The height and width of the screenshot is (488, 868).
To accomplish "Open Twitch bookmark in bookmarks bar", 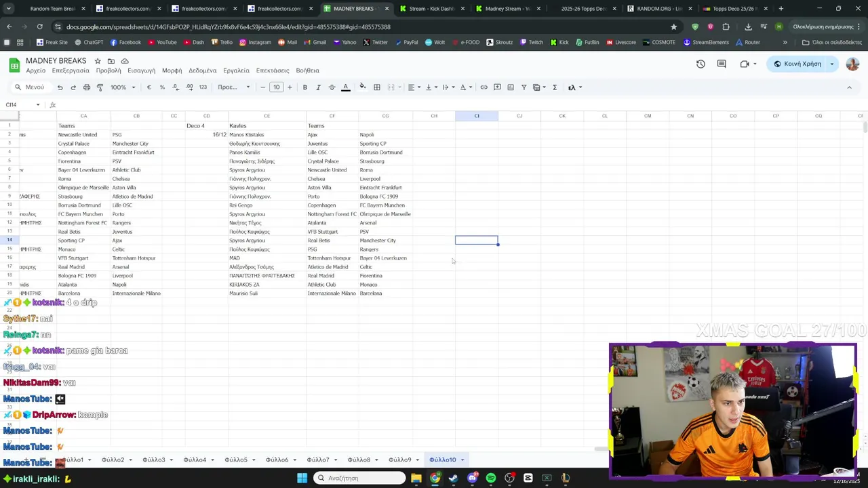I will 532,42.
